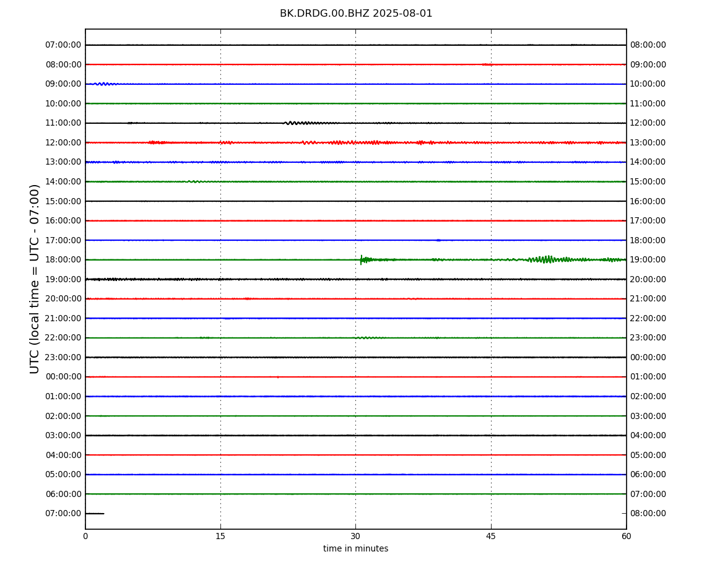This screenshot has height=588, width=712.
Task: Click the right label 08:00:00 on the top row
Action: [648, 45]
